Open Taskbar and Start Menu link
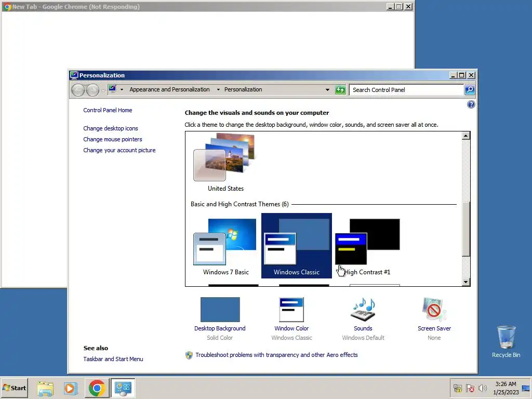This screenshot has width=532, height=399. tap(113, 359)
